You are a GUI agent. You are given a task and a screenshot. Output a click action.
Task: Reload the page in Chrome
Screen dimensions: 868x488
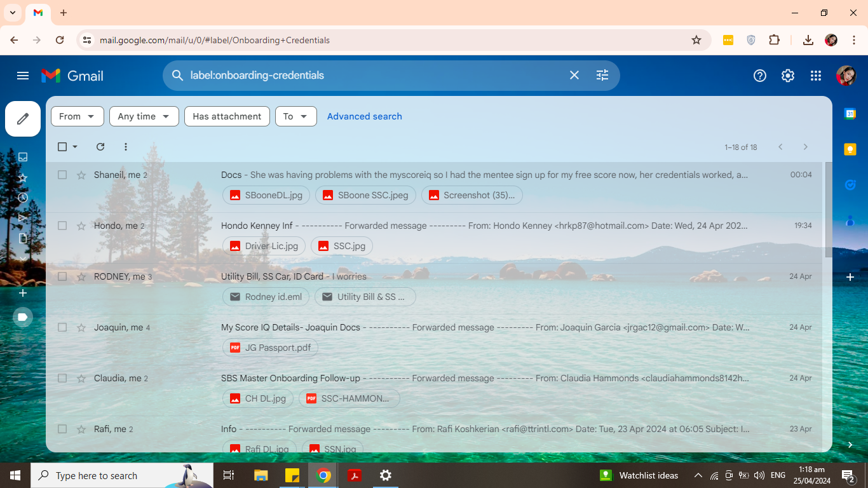(x=60, y=40)
